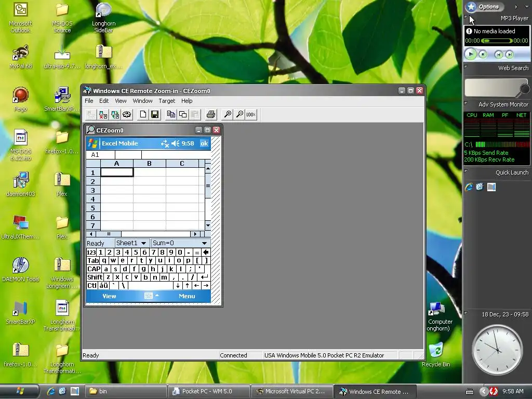Zoom in with the magnifier plus icon
Viewport: 532px width, 399px height.
pos(228,115)
